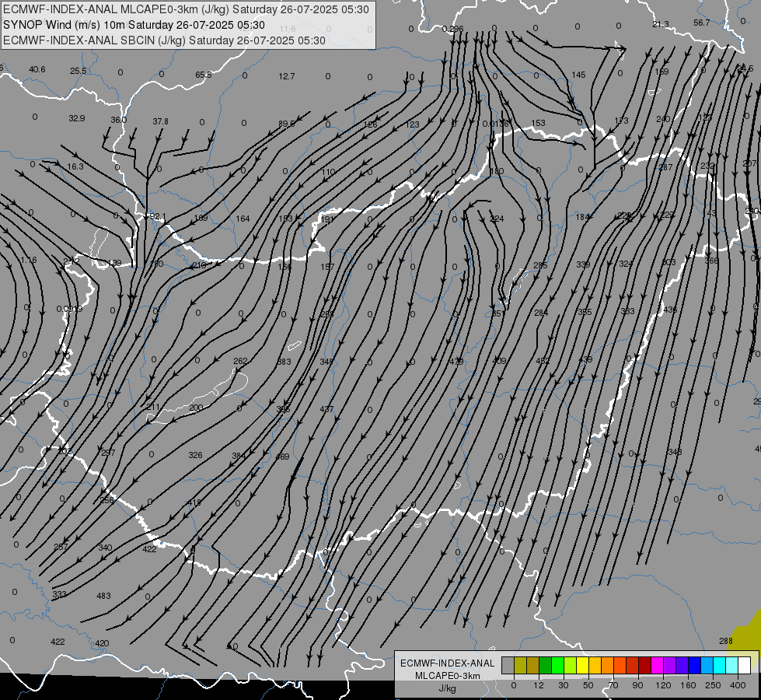Click the gray swatch in the MLCAPE legend

click(x=508, y=666)
